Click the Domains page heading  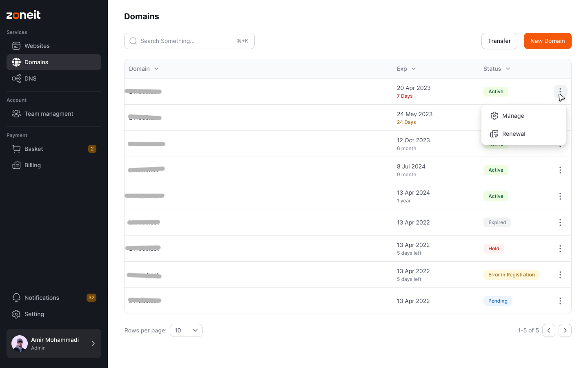pos(142,16)
